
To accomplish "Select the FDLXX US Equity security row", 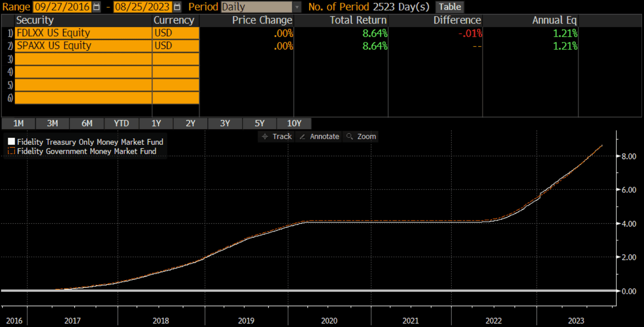I will pyautogui.click(x=83, y=33).
